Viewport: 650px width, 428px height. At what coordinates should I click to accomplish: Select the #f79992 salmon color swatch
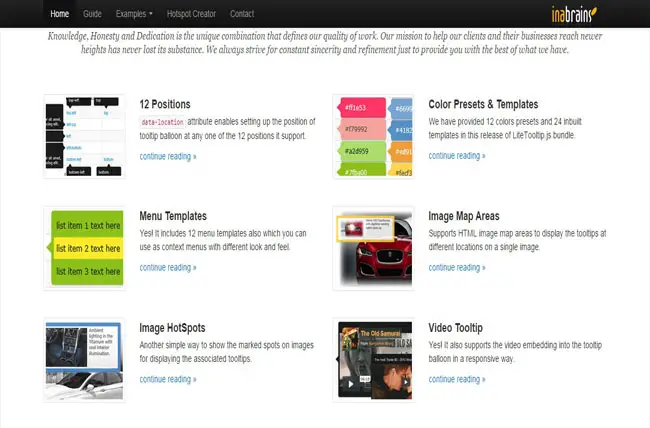click(x=362, y=129)
